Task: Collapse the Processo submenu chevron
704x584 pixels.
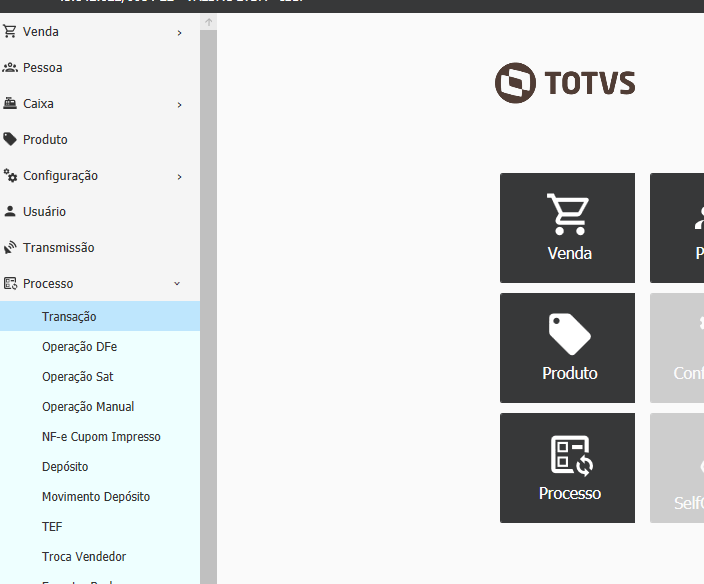Action: [177, 283]
